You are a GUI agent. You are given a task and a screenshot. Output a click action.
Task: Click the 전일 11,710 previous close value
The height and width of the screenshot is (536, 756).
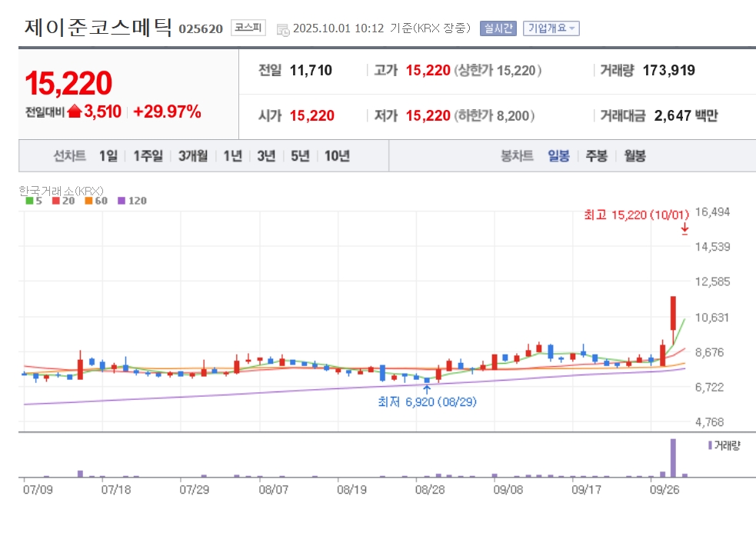tap(311, 71)
